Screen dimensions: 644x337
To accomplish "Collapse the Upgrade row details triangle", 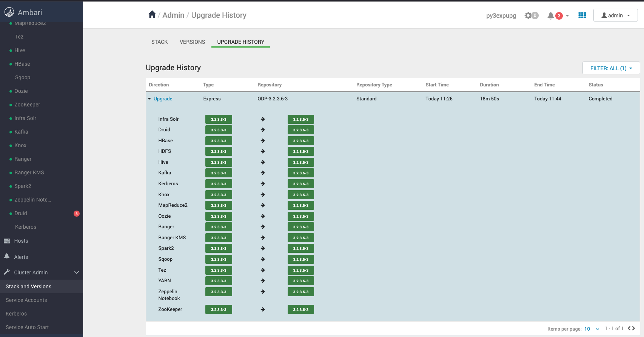I will (149, 99).
